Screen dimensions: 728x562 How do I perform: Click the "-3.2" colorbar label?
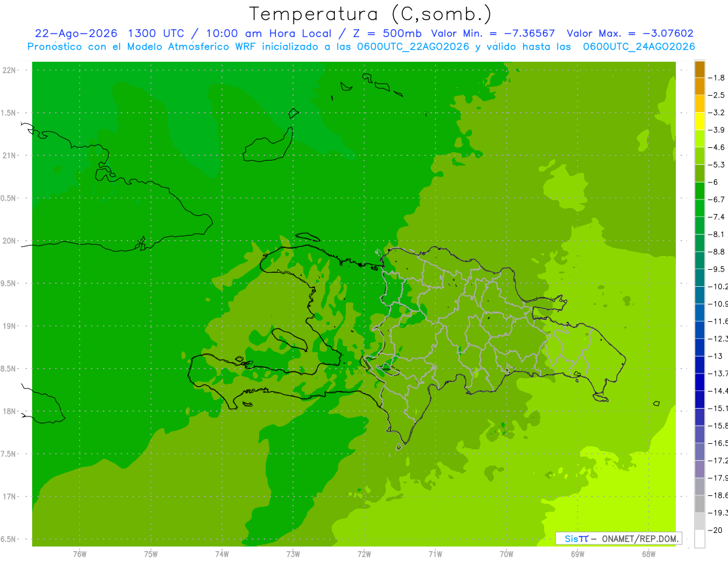tap(717, 113)
